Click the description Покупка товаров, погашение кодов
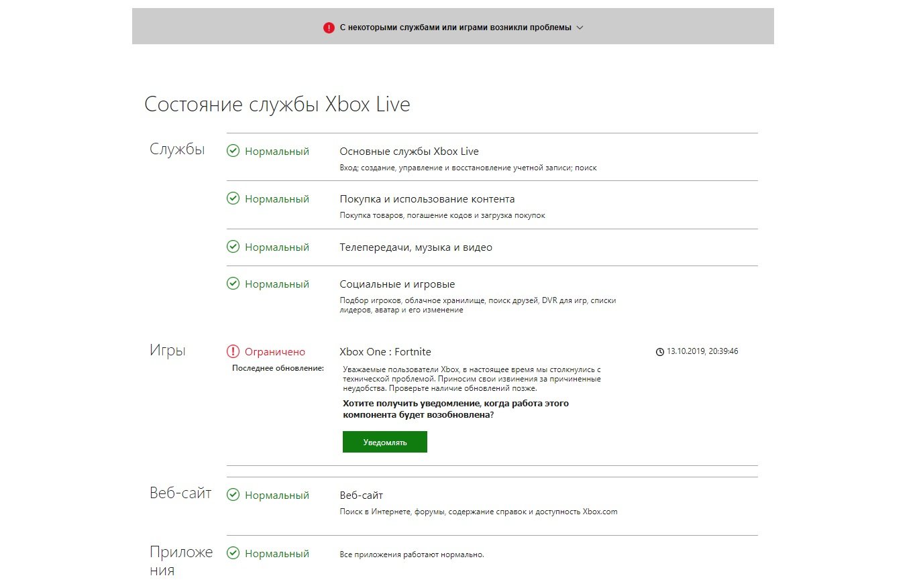Viewport: 921px width, 588px height. [x=442, y=215]
